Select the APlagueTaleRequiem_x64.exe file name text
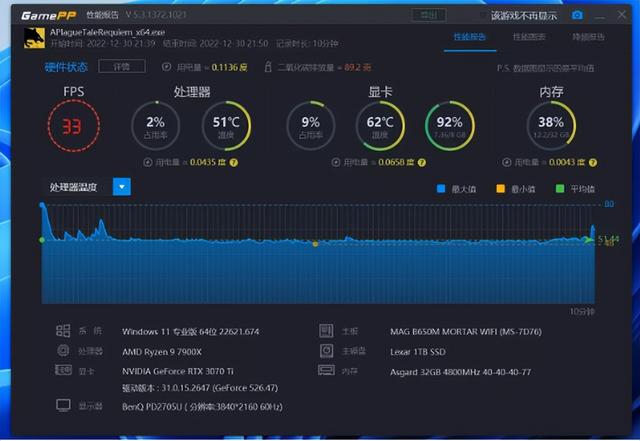 [x=107, y=32]
